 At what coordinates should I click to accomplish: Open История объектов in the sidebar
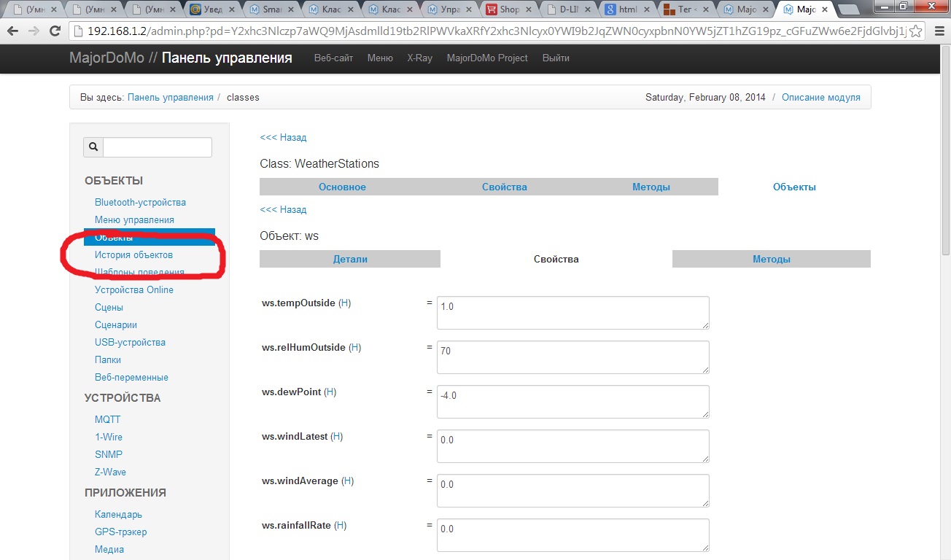pyautogui.click(x=133, y=254)
